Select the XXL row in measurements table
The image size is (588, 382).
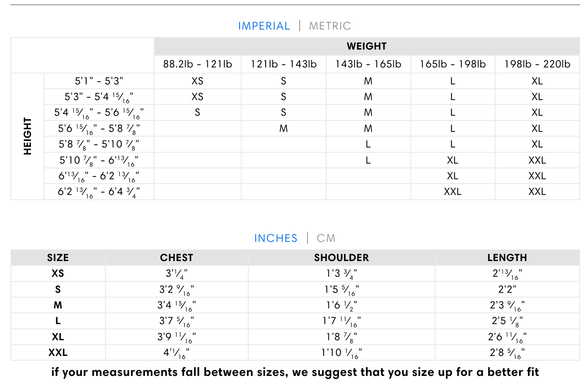click(58, 352)
